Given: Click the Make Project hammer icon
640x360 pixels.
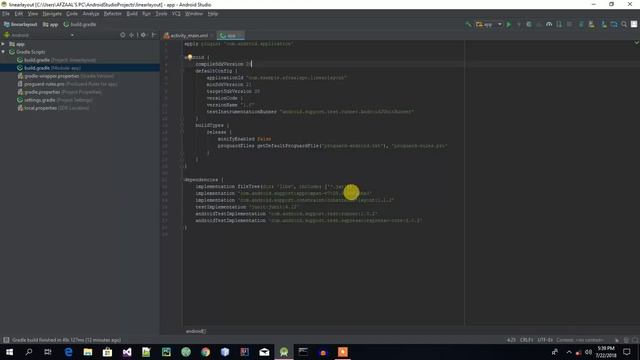Looking at the screenshot, I should pyautogui.click(x=468, y=24).
